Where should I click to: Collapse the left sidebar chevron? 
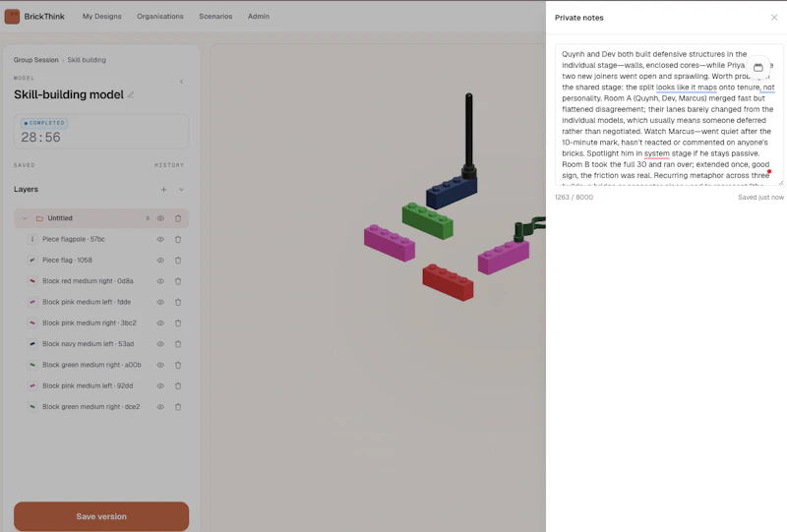click(x=182, y=82)
